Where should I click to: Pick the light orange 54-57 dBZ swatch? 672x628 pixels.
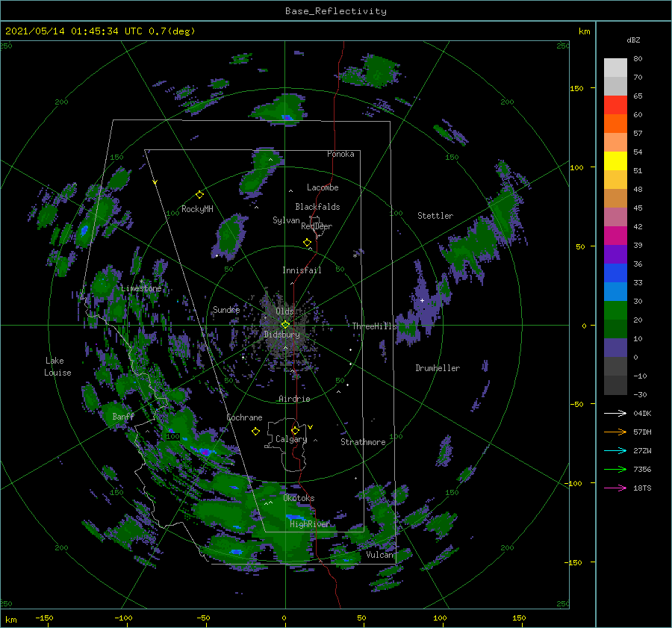[x=615, y=143]
